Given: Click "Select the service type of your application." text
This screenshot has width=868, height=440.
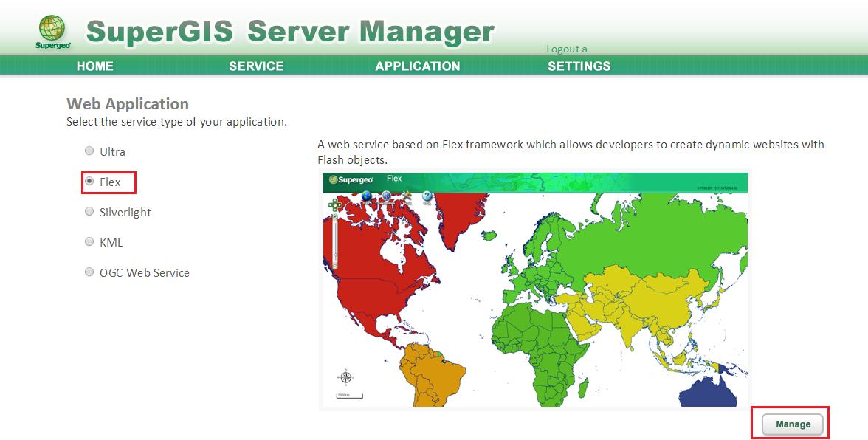Looking at the screenshot, I should pos(176,122).
